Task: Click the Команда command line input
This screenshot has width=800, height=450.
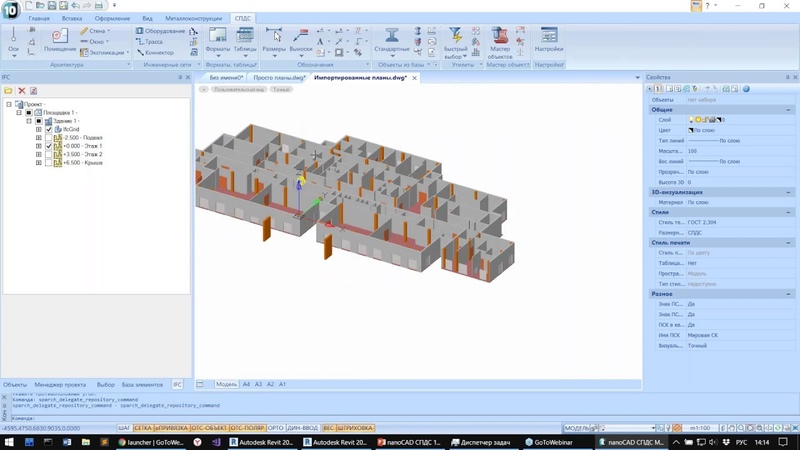Action: pyautogui.click(x=327, y=418)
